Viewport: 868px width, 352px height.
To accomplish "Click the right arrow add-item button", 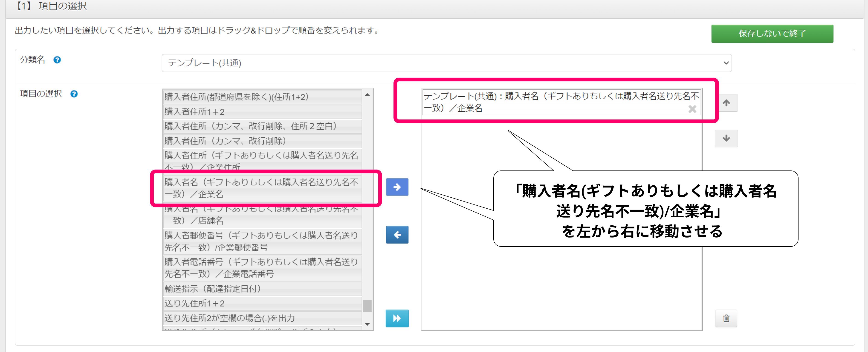I will point(397,187).
